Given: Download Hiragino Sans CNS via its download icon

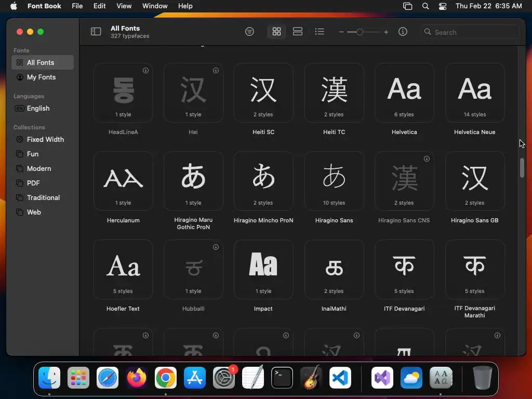Looking at the screenshot, I should (x=427, y=158).
